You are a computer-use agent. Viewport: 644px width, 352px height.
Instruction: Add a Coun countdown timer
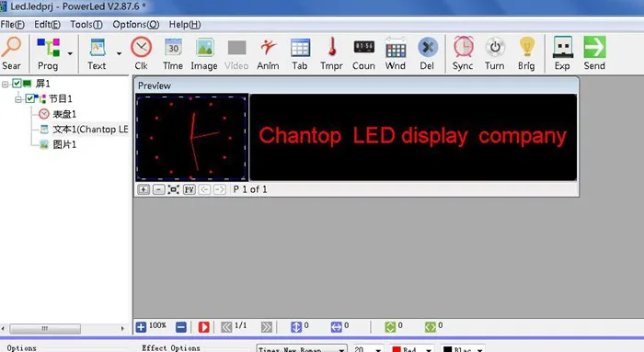coord(364,53)
